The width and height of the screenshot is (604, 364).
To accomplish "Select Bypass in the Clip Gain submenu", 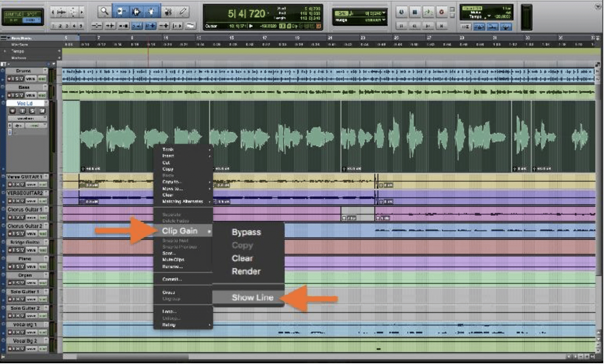I will coord(246,232).
